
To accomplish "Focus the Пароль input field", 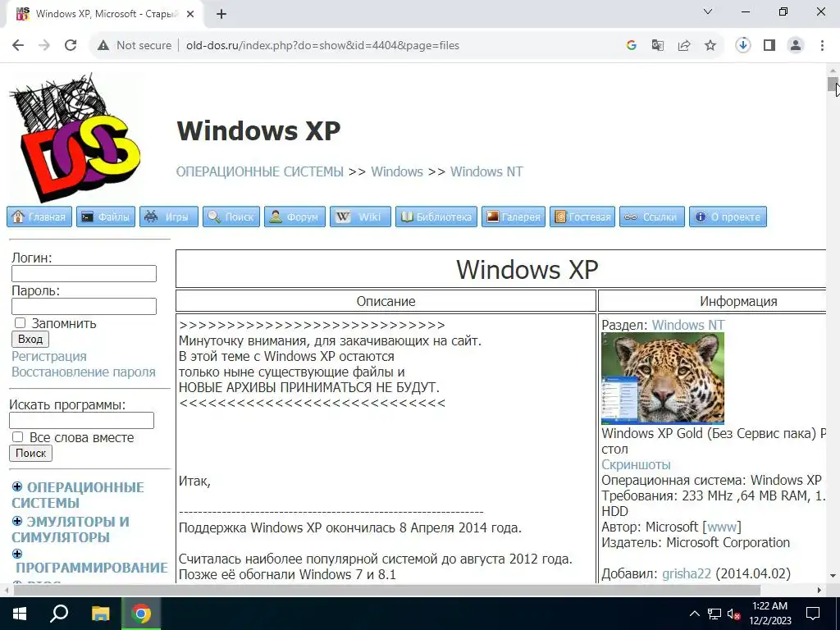I will click(x=84, y=307).
